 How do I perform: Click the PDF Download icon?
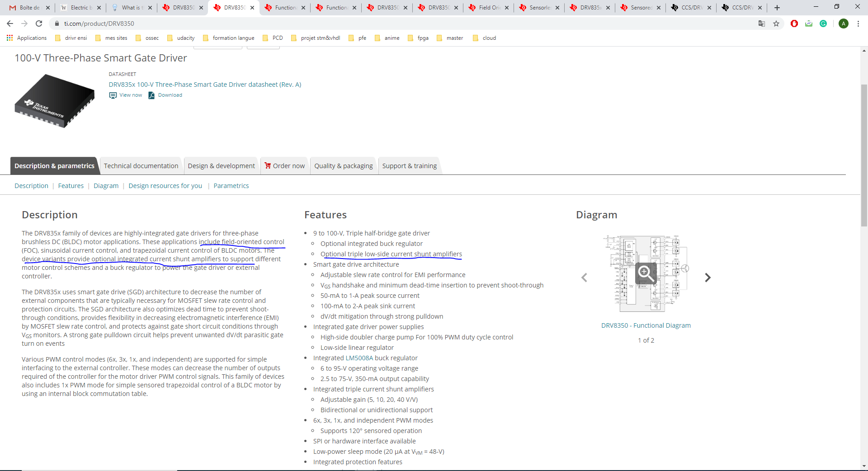pyautogui.click(x=151, y=95)
